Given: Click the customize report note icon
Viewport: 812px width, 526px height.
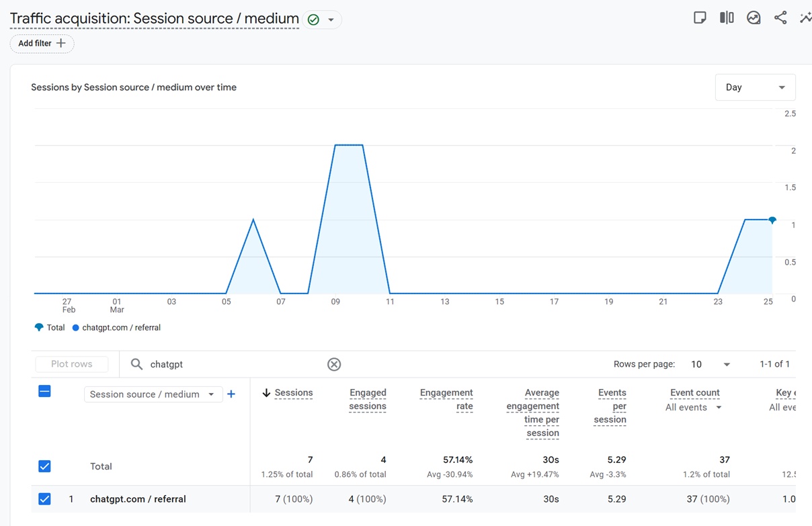Looking at the screenshot, I should click(700, 18).
